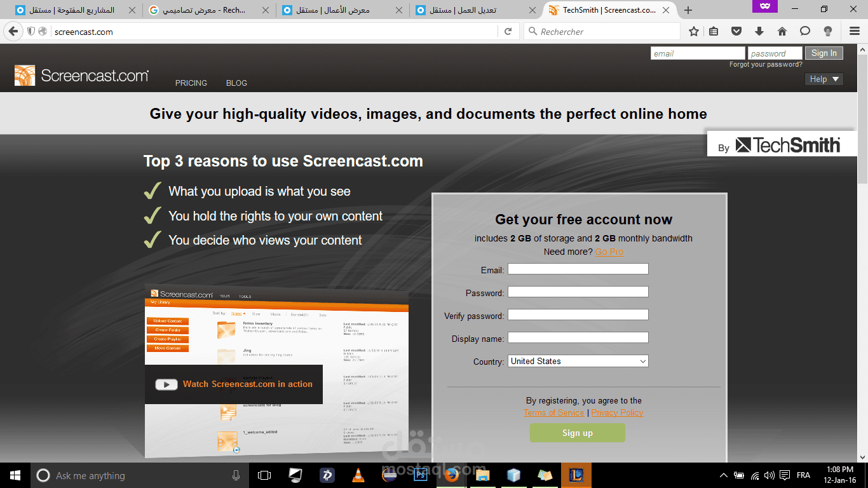Click the By TechSmith logo banner
Image resolution: width=868 pixels, height=488 pixels.
[x=782, y=144]
